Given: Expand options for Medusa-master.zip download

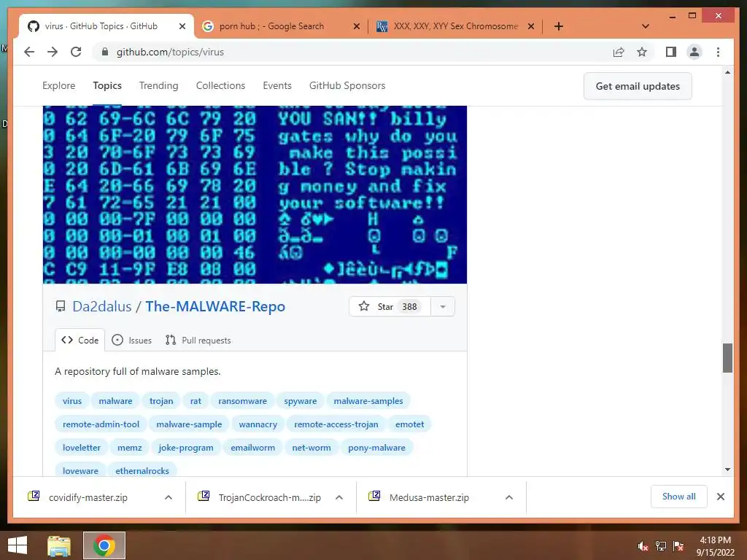Looking at the screenshot, I should [x=508, y=497].
